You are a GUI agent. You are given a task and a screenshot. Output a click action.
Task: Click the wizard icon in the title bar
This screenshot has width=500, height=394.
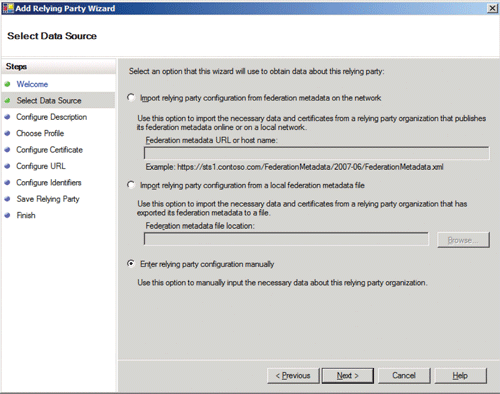[8, 8]
